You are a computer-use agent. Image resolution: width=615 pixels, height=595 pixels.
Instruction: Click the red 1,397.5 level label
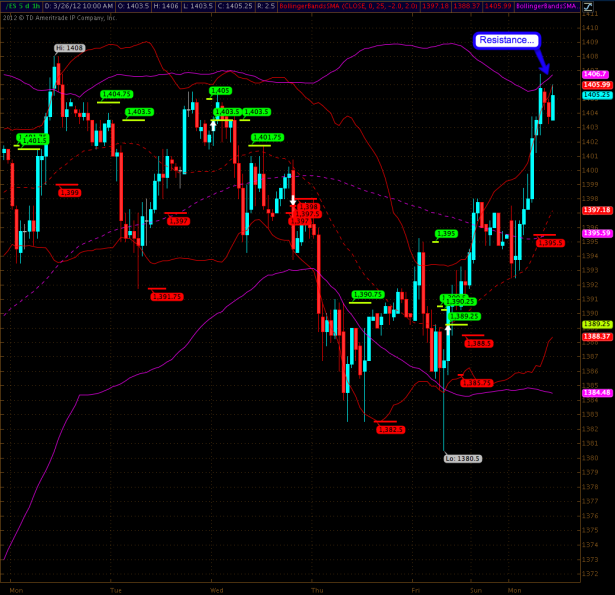pyautogui.click(x=308, y=214)
